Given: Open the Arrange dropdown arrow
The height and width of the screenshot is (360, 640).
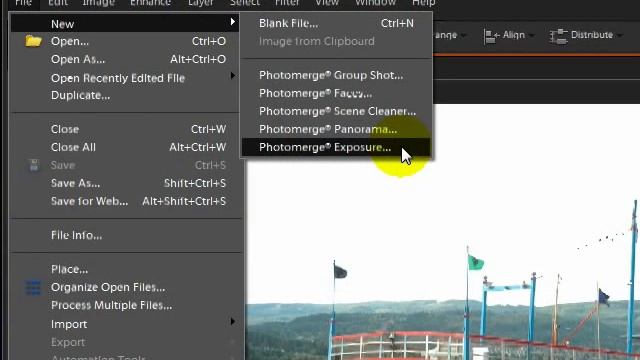Looking at the screenshot, I should click(463, 36).
